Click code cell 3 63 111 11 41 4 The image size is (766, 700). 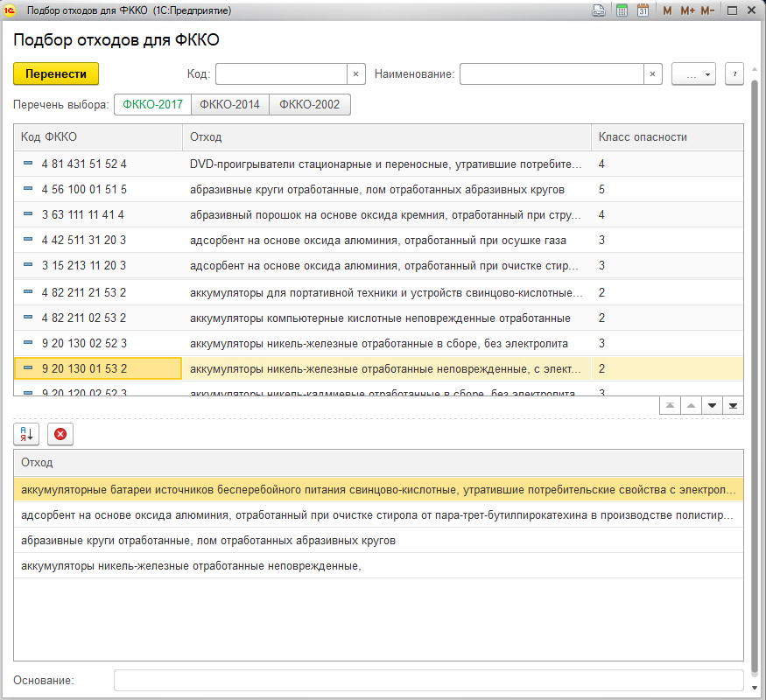pyautogui.click(x=98, y=214)
